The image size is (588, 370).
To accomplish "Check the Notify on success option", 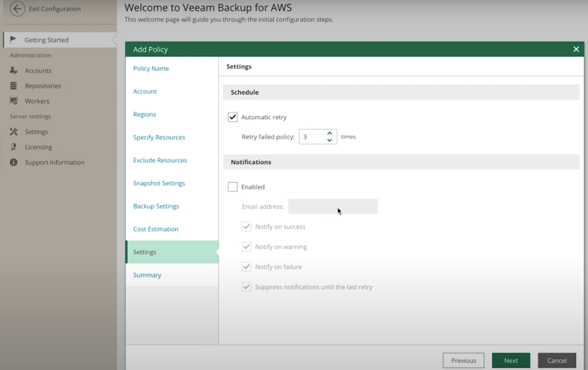I will point(246,226).
